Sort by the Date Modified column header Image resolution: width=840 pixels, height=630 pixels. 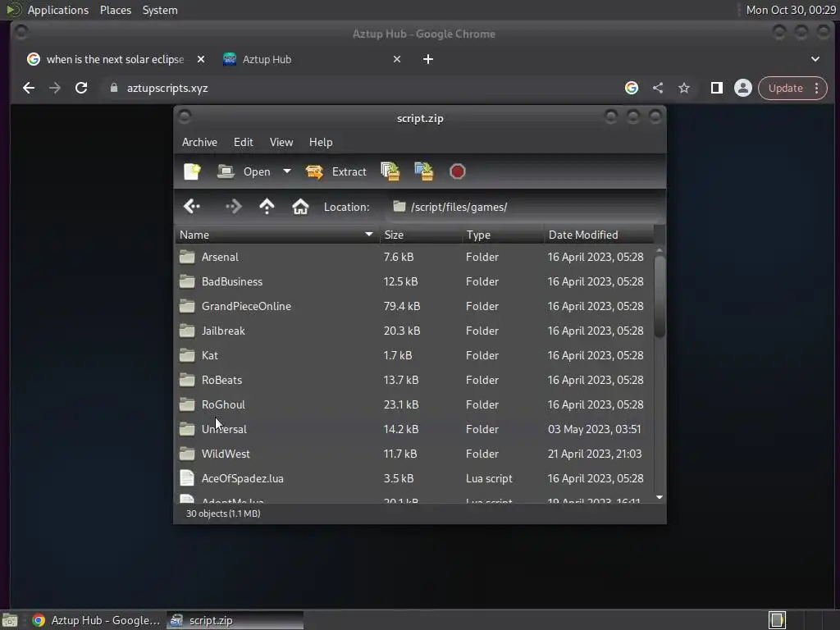pyautogui.click(x=599, y=235)
